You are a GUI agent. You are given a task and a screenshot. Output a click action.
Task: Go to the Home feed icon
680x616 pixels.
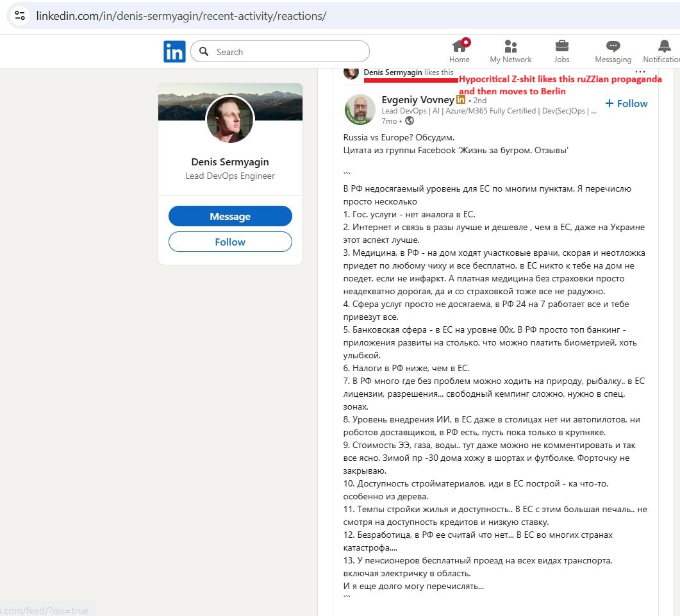tap(459, 46)
